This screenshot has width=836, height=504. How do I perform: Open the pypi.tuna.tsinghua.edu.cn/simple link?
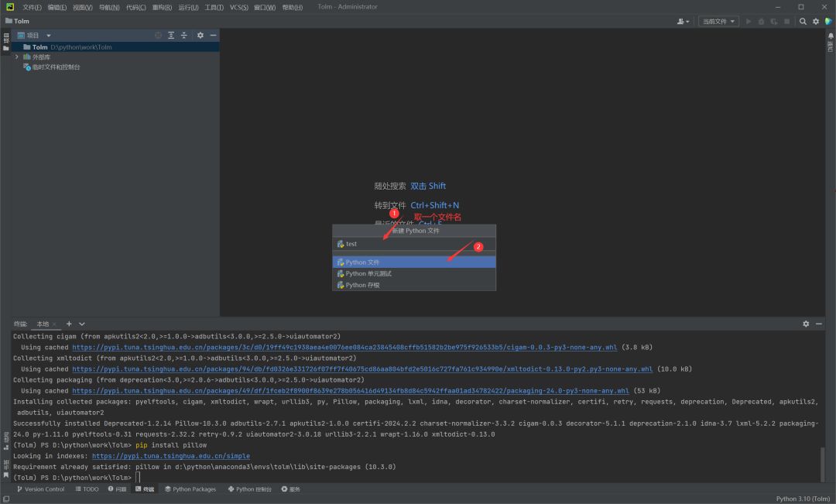[x=171, y=456]
